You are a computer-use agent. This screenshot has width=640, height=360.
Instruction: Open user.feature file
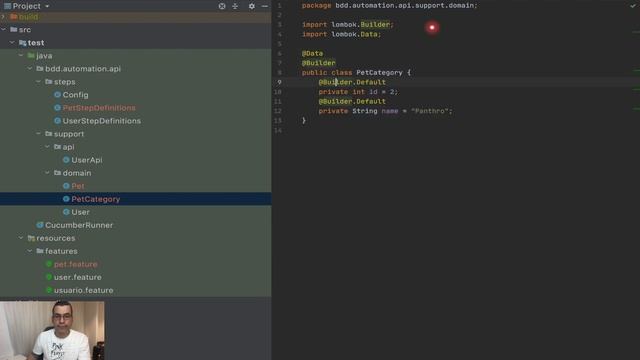[78, 277]
